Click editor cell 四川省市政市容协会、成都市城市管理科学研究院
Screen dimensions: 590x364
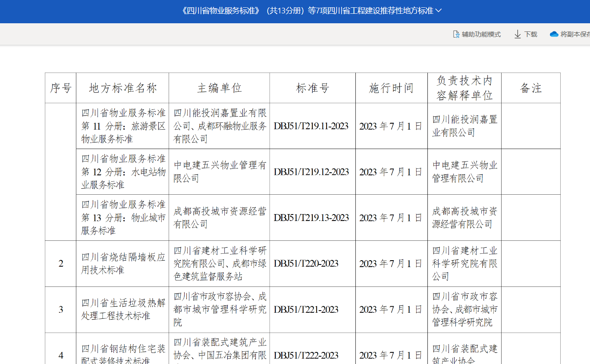[220, 310]
